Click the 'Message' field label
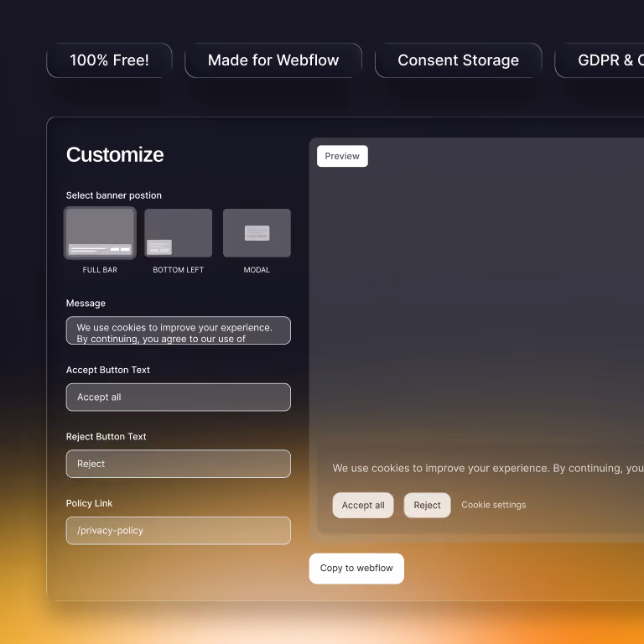 pos(86,303)
